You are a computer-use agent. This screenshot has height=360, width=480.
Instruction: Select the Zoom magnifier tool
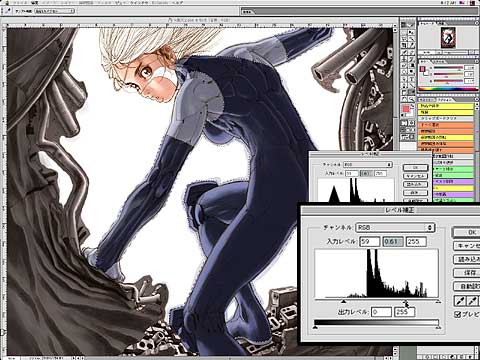coord(411,99)
